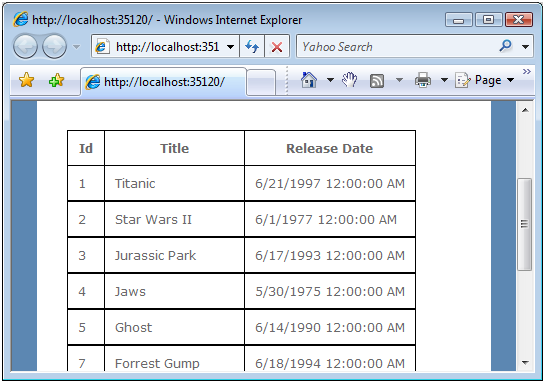
Task: Click the scrollbar down arrow
Action: [525, 363]
